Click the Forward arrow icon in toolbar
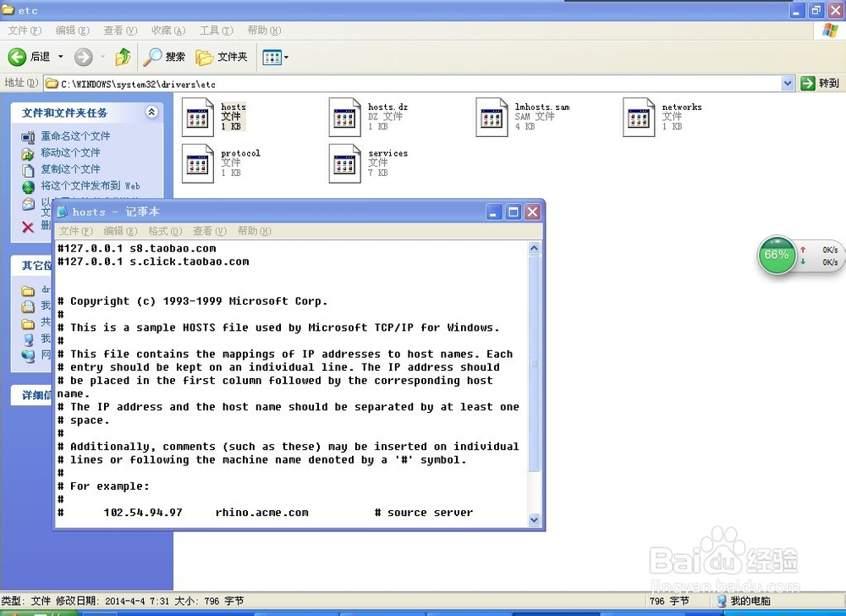Viewport: 846px width, 616px height. [83, 57]
